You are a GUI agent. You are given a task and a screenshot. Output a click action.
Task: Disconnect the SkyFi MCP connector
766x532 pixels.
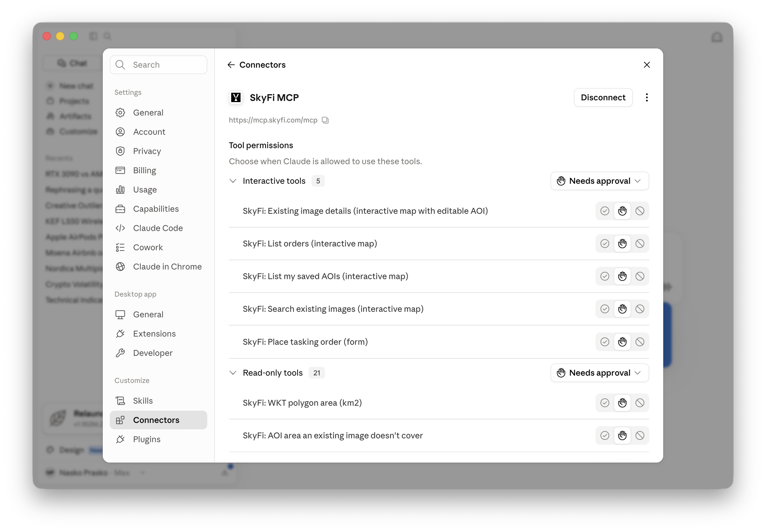[x=603, y=97]
